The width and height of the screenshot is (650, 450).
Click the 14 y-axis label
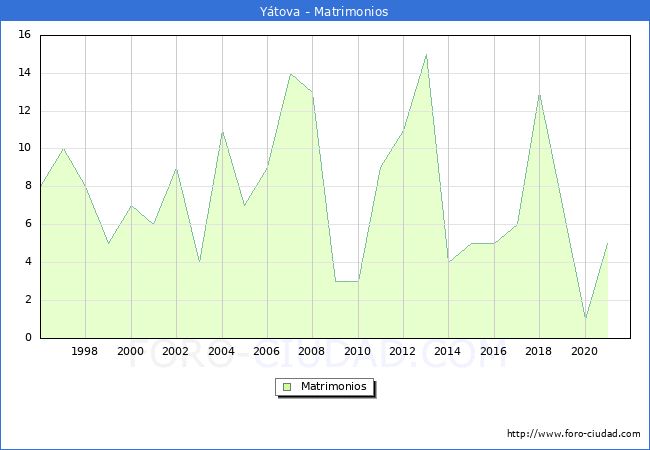tap(25, 73)
